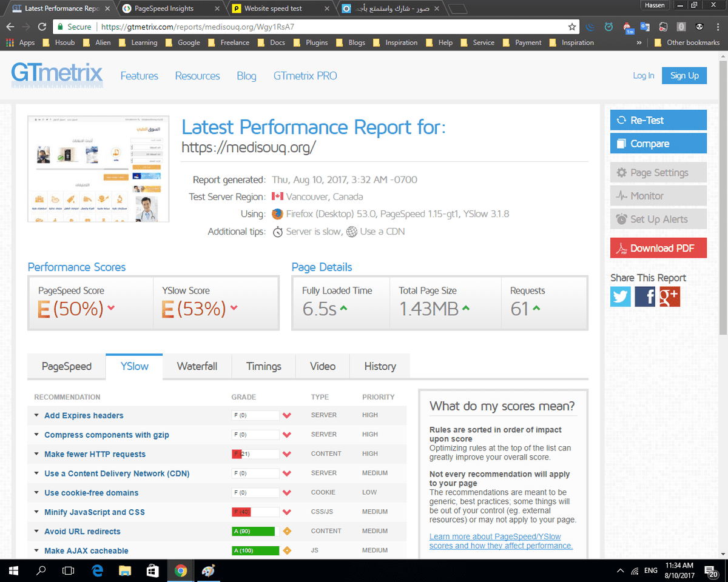Expand the Minify JavaScript and CSS row
The width and height of the screenshot is (728, 582).
click(x=94, y=512)
